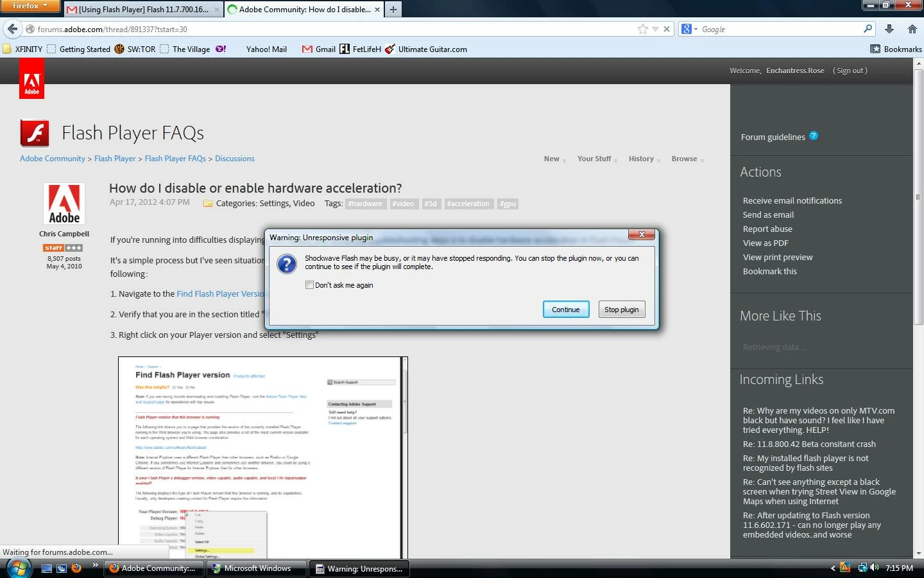The height and width of the screenshot is (578, 924).
Task: Click the taskbar volume tray icon
Action: 875,568
